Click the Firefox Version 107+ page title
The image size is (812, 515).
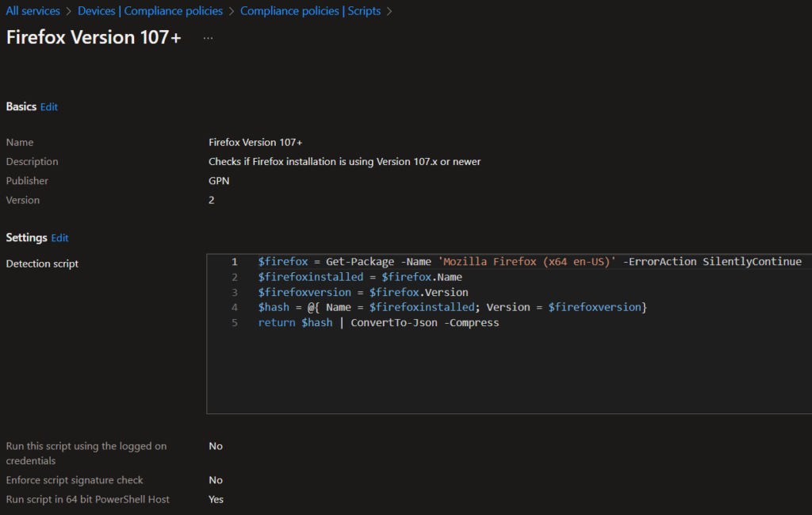coord(94,37)
